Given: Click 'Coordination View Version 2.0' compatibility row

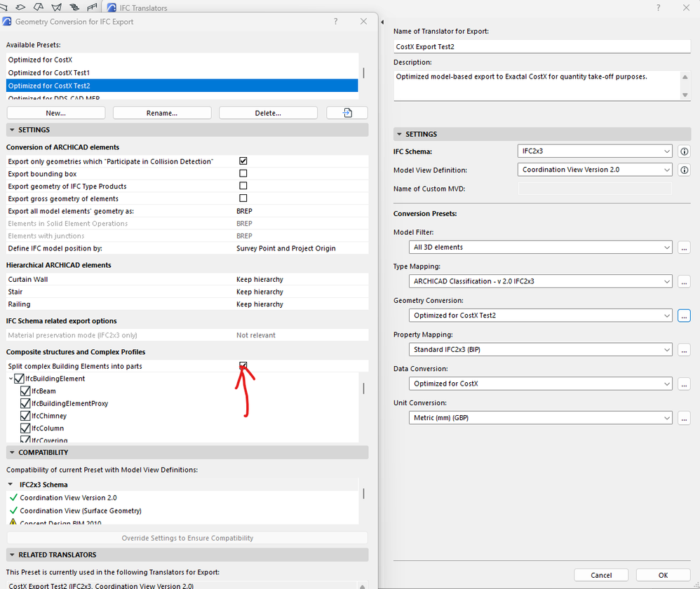Looking at the screenshot, I should coord(182,498).
